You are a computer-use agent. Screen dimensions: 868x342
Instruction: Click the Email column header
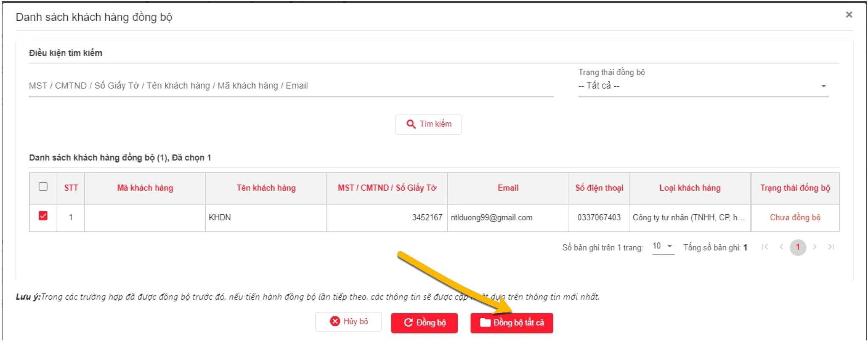(x=508, y=188)
